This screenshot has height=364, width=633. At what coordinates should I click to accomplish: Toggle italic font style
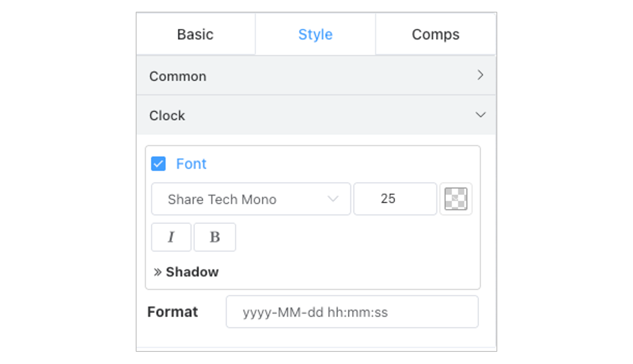[x=171, y=237]
